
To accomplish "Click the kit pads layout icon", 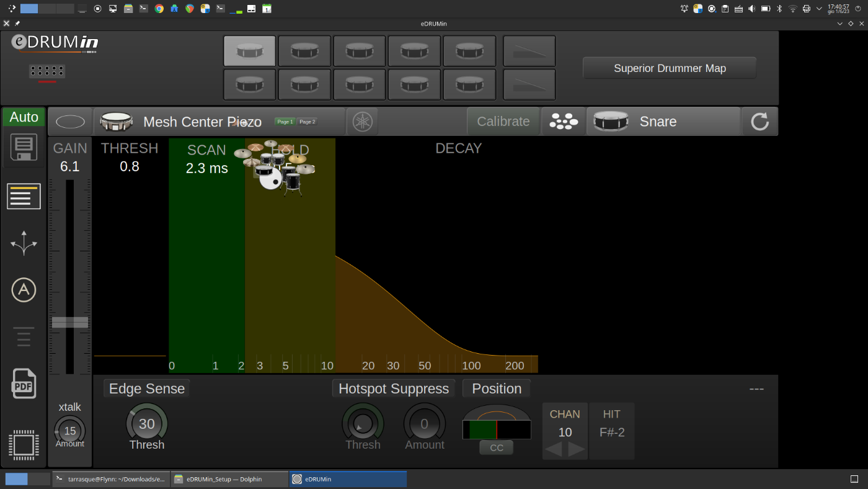I will [x=564, y=122].
